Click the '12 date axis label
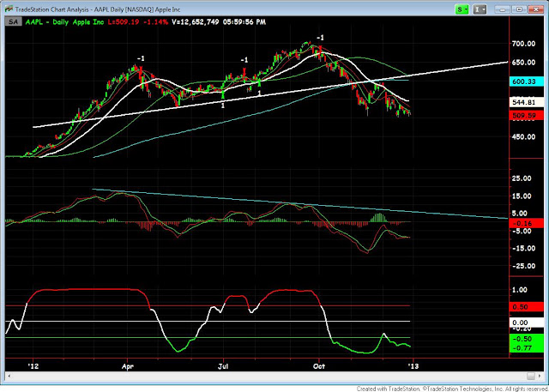Viewport: 549px width, 392px height. coord(33,366)
